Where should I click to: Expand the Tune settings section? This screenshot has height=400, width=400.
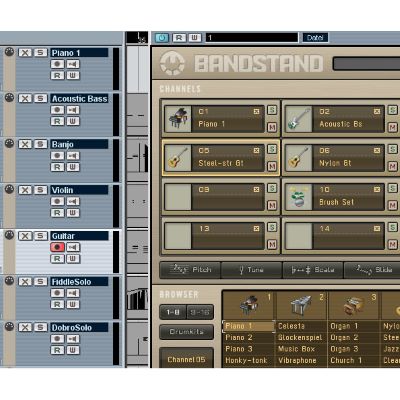[252, 270]
